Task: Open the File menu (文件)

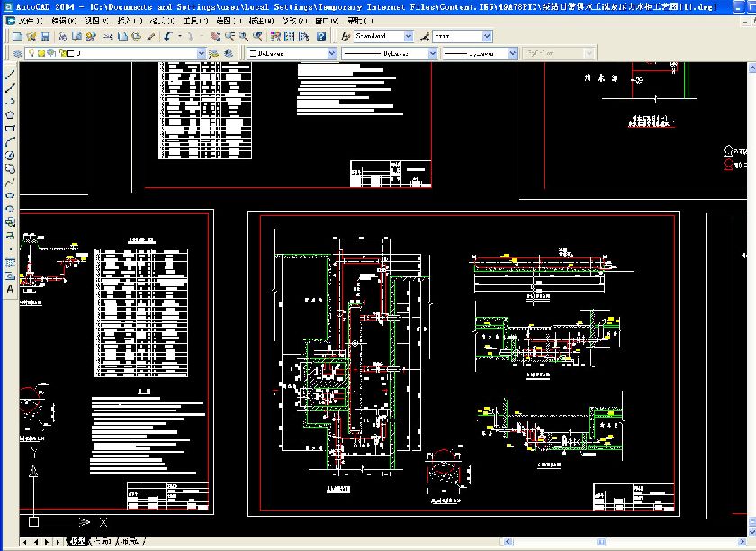Action: pos(31,21)
